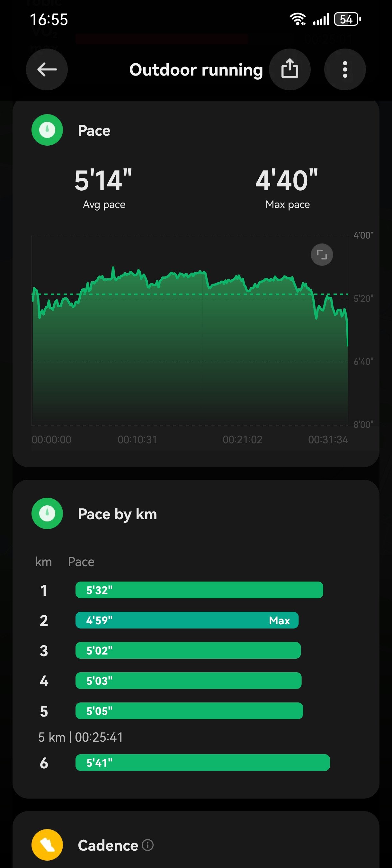Tap the Max pace value 4'40"

[x=287, y=180]
